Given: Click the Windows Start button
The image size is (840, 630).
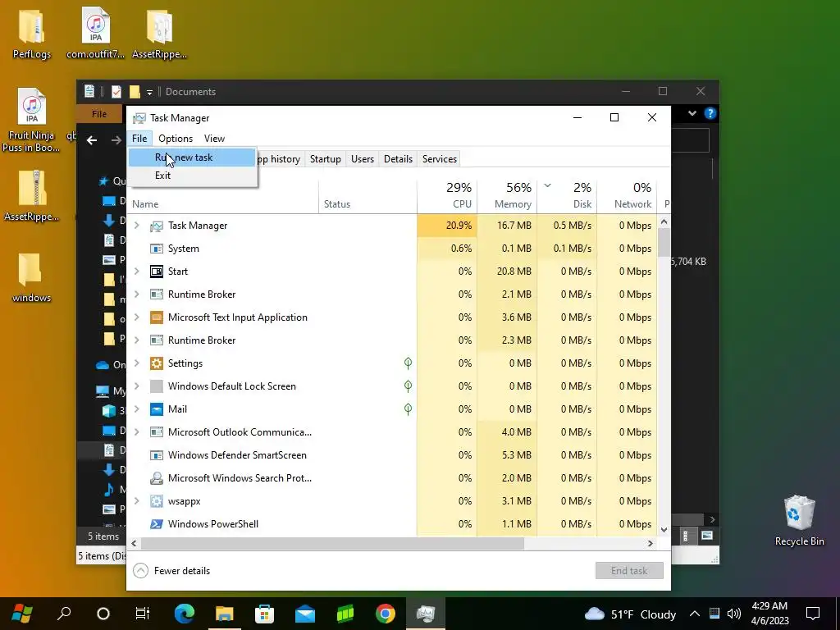Looking at the screenshot, I should click(22, 614).
